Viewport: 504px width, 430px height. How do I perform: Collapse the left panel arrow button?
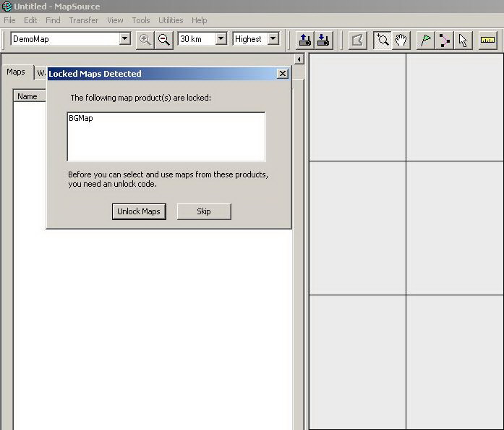(x=299, y=59)
